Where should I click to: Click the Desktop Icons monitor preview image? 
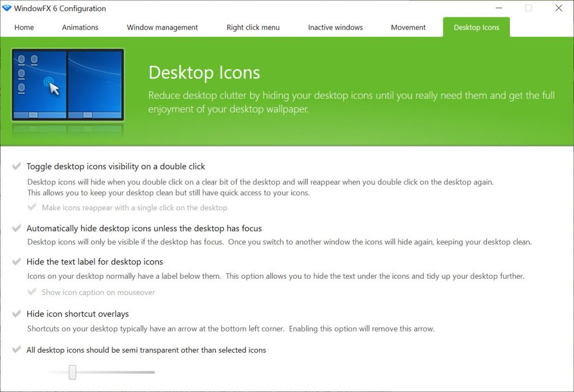click(68, 85)
